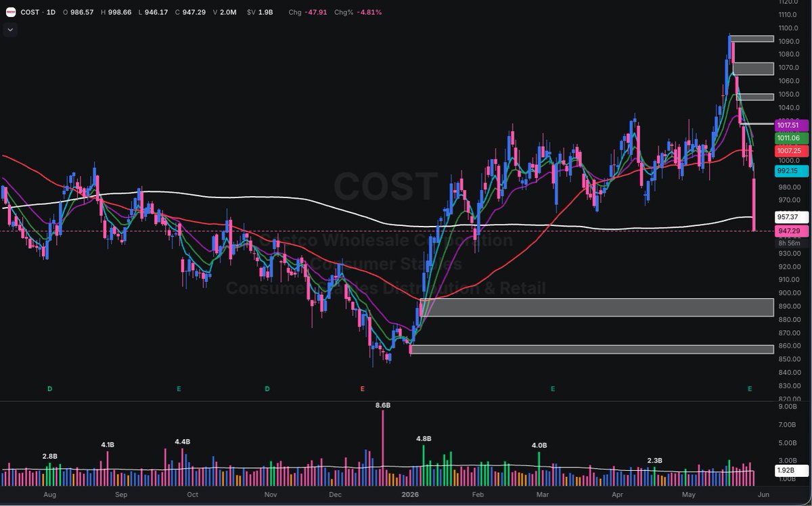812x506 pixels.
Task: Click the 4.1B volume label
Action: 108,445
